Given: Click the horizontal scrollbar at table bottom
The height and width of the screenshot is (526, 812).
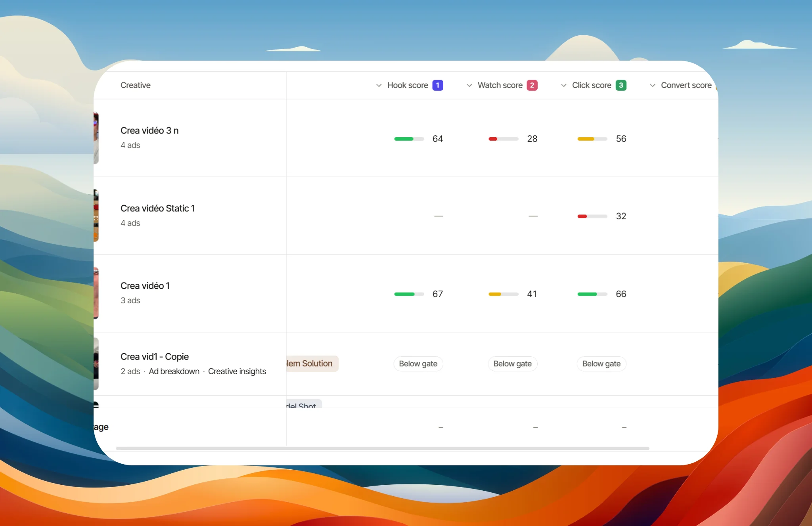Looking at the screenshot, I should (x=383, y=448).
